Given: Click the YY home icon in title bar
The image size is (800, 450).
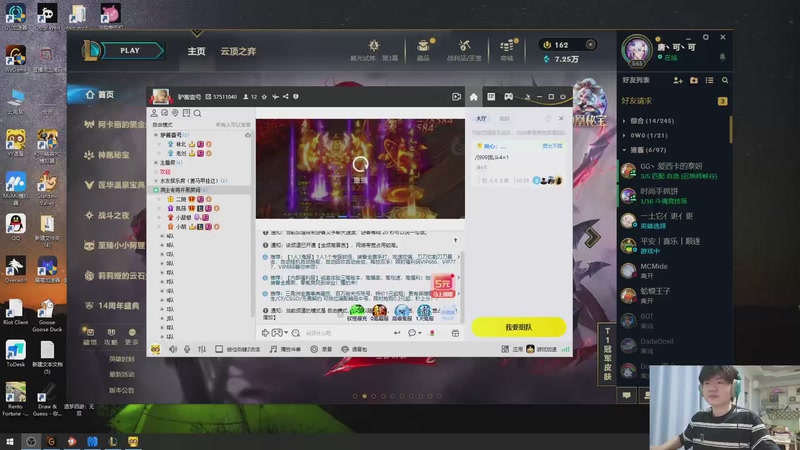Looking at the screenshot, I should click(473, 96).
